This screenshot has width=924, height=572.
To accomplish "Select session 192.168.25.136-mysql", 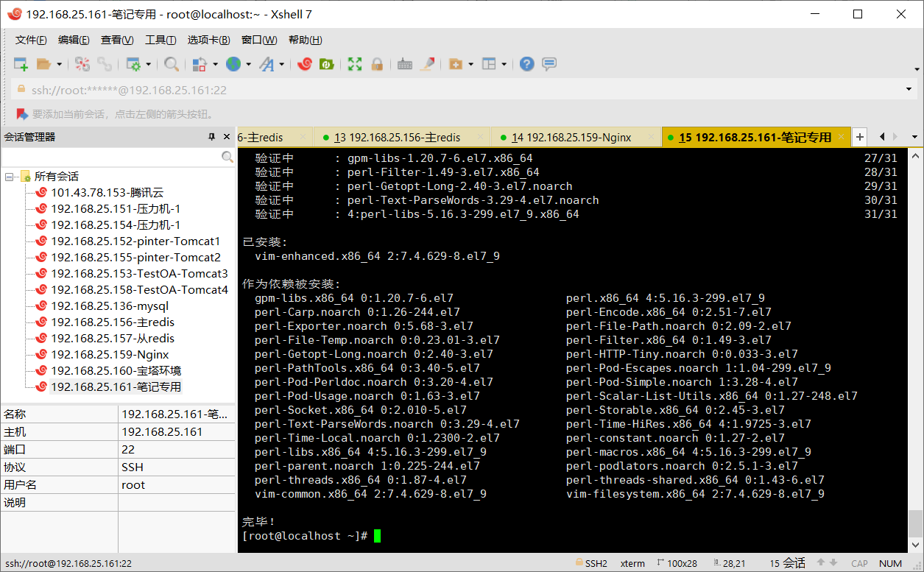I will point(110,306).
